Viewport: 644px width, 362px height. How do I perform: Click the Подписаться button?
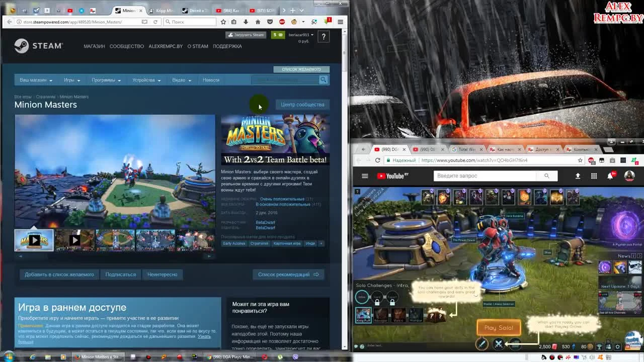(x=121, y=275)
